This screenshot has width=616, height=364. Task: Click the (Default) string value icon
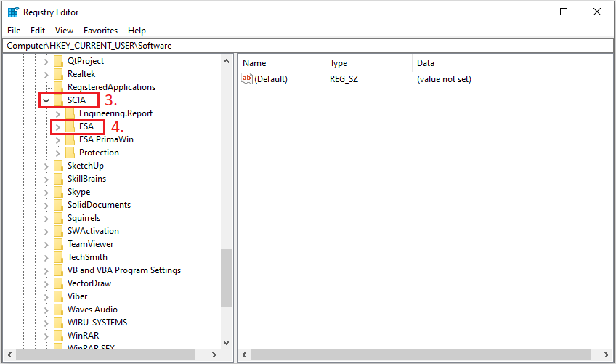(247, 78)
